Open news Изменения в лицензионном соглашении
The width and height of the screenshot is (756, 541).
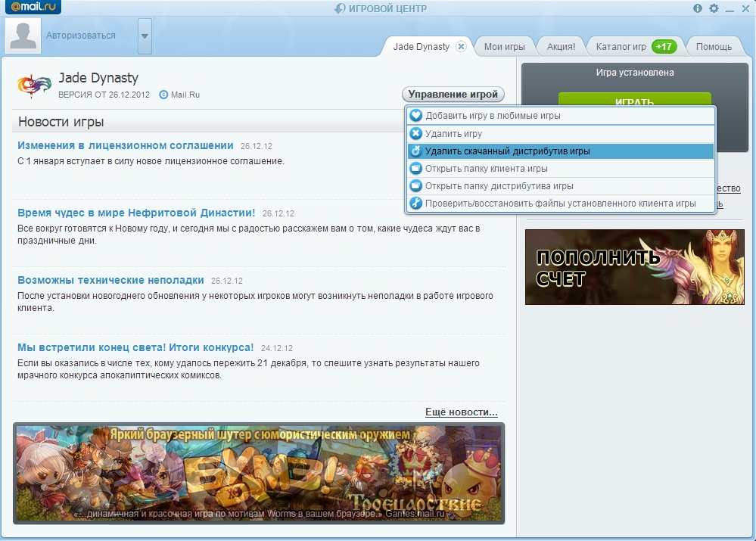(126, 145)
